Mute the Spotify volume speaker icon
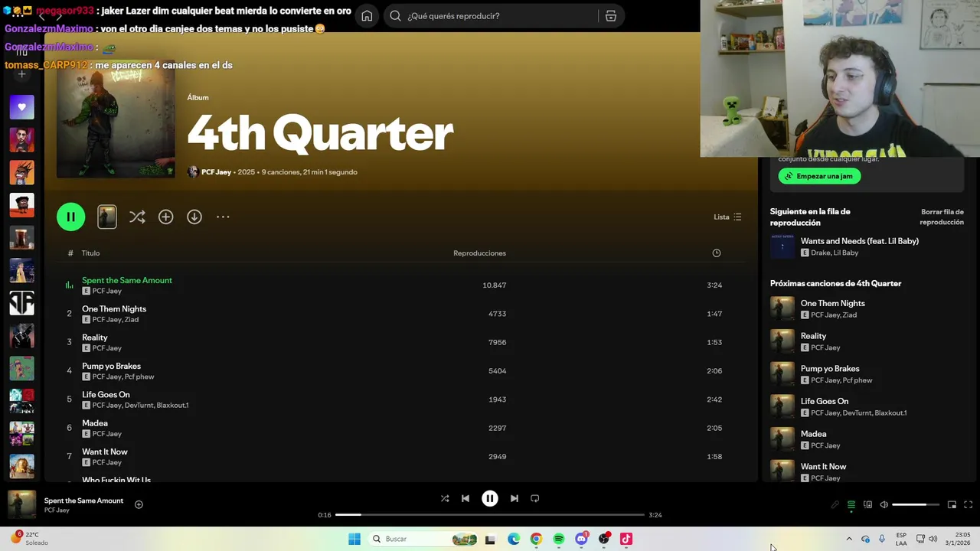Viewport: 980px width, 551px height. pyautogui.click(x=884, y=505)
